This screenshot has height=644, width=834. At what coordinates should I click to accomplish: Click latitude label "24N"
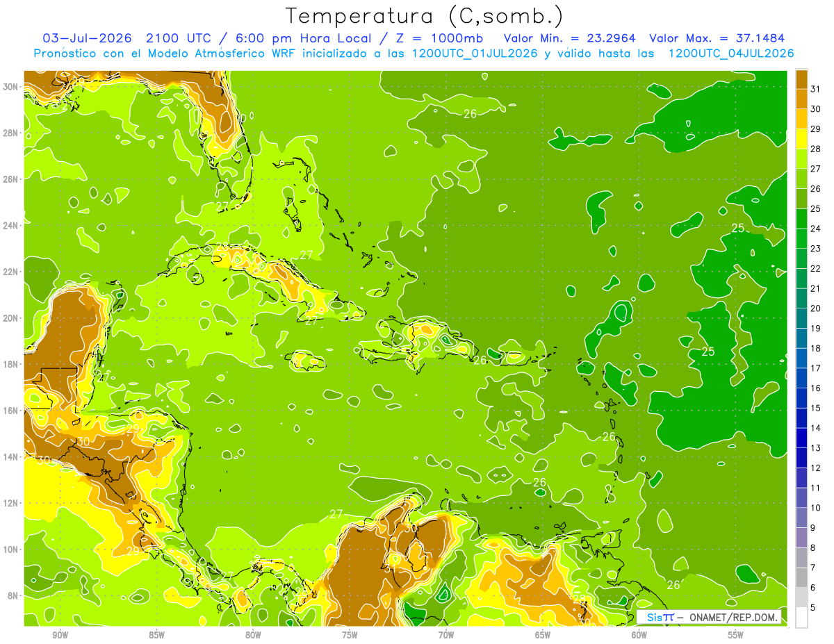click(11, 226)
